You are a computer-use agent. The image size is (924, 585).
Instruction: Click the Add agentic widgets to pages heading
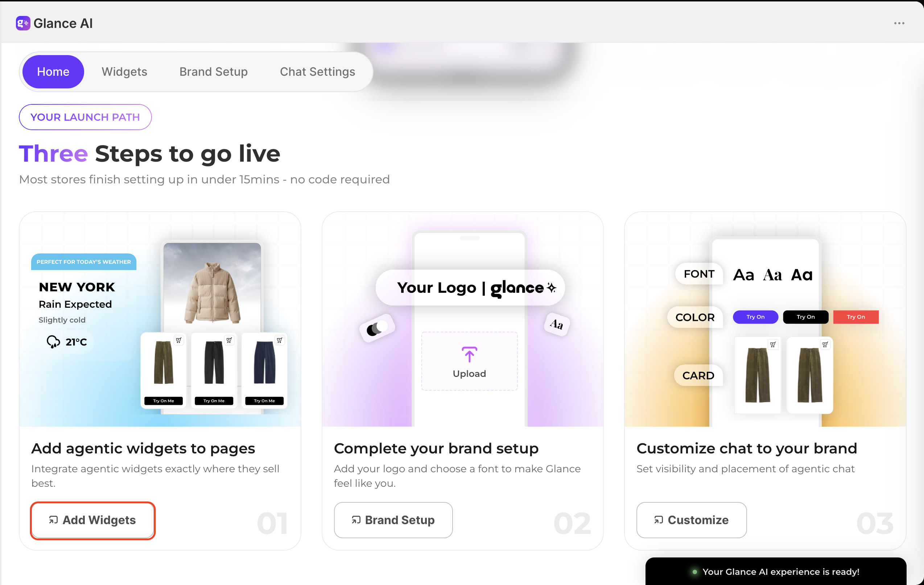[143, 448]
